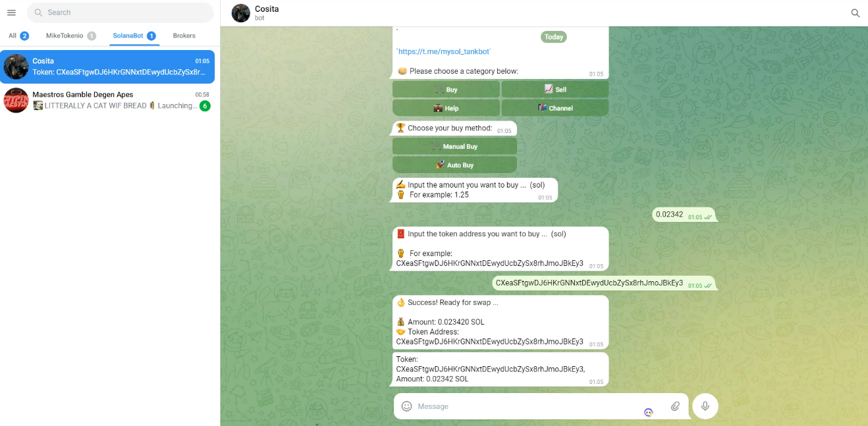The width and height of the screenshot is (868, 426).
Task: Click the Buy bot button
Action: [446, 90]
